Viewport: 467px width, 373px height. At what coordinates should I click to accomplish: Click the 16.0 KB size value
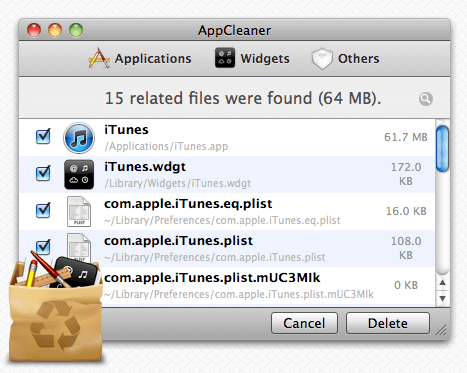[406, 211]
